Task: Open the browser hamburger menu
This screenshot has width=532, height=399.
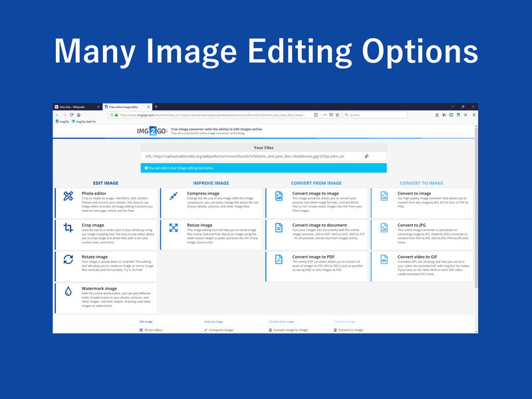Action: 474,115
